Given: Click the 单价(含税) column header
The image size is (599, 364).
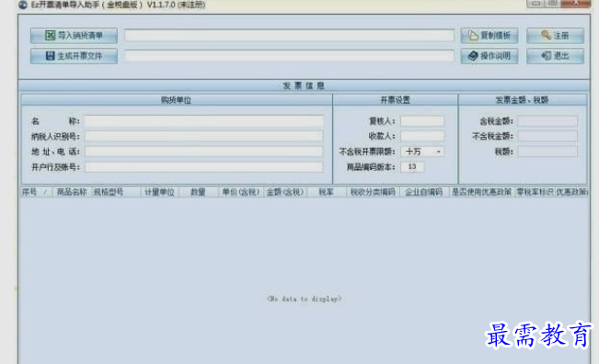Looking at the screenshot, I should click(x=241, y=192).
